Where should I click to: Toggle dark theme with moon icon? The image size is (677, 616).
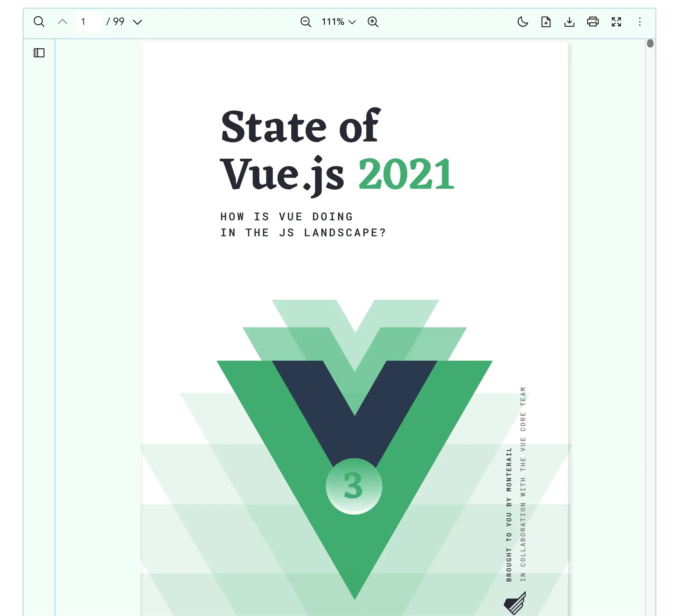(x=523, y=22)
